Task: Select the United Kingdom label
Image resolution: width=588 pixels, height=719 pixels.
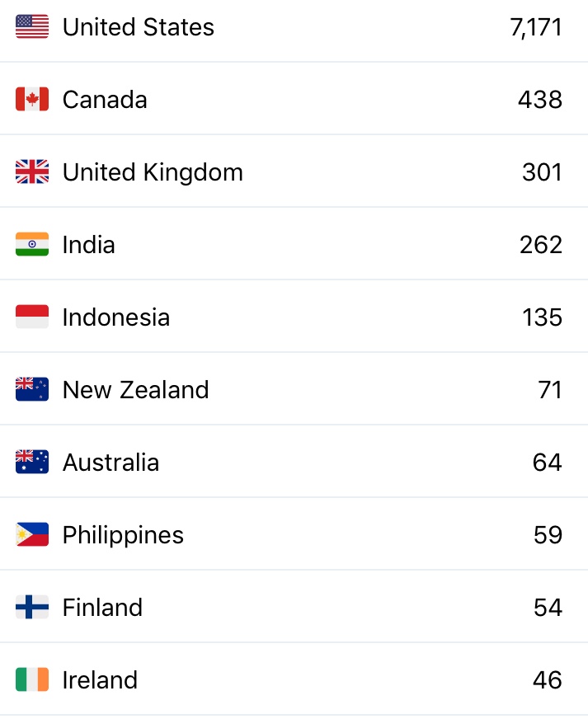Action: pyautogui.click(x=153, y=172)
